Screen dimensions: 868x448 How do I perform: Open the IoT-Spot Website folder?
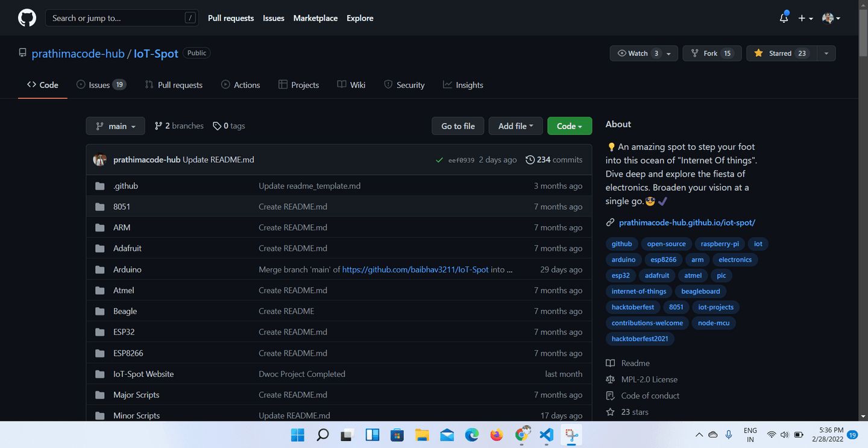coord(143,374)
